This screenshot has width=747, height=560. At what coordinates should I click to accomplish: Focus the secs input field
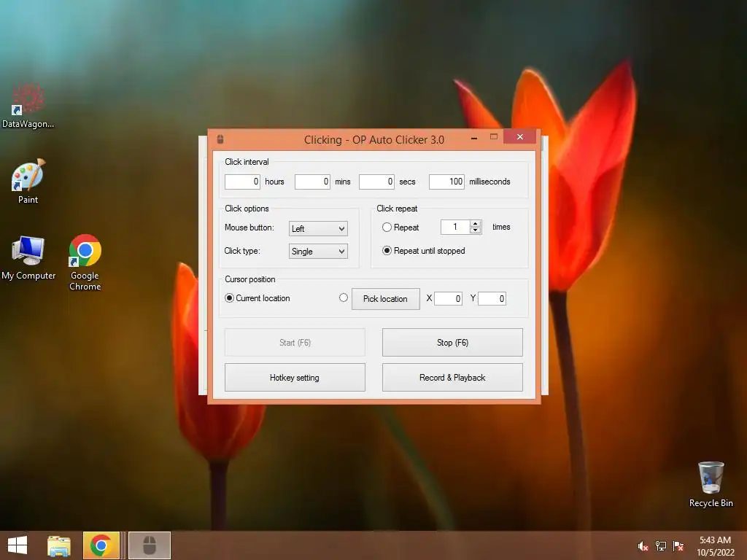[377, 182]
